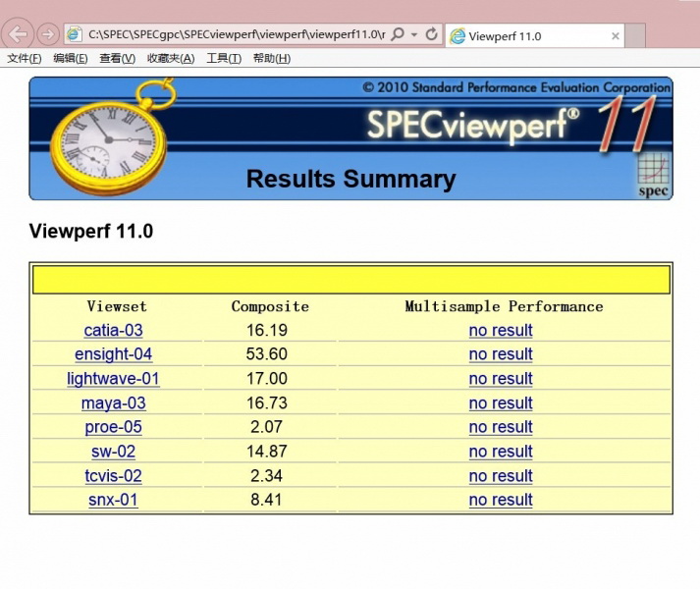Click no result link in catia-03 row
The height and width of the screenshot is (589, 700).
[501, 331]
